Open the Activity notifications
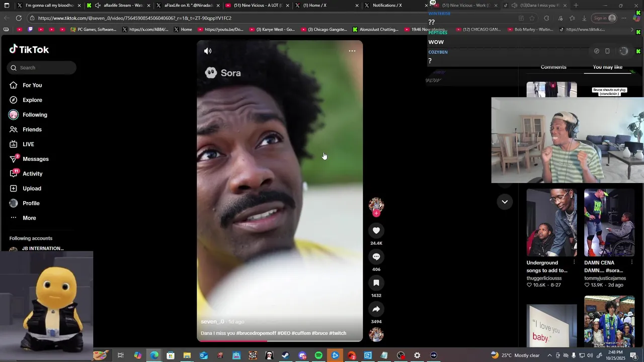Screen dimensions: 644x362 32,174
